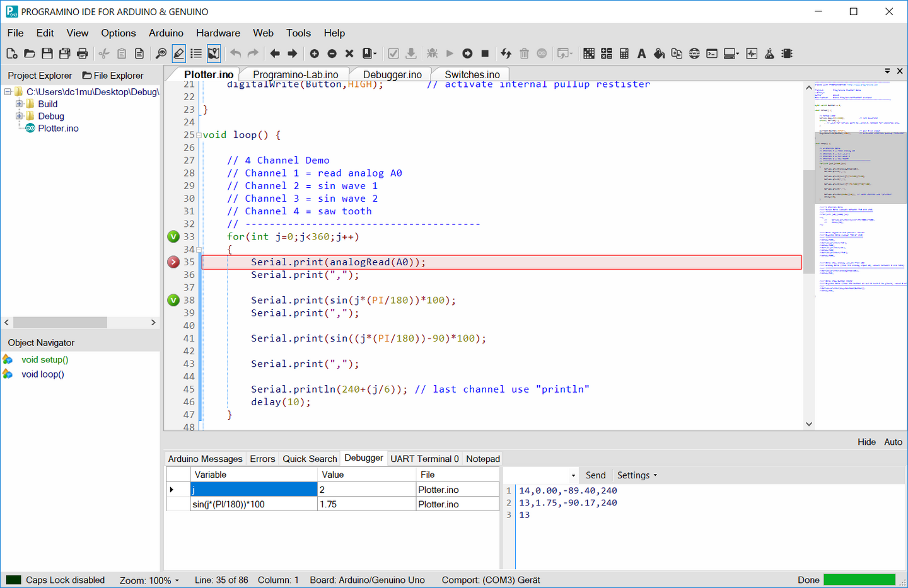
Task: Expand the Build folder in Project Explorer
Action: [20, 103]
